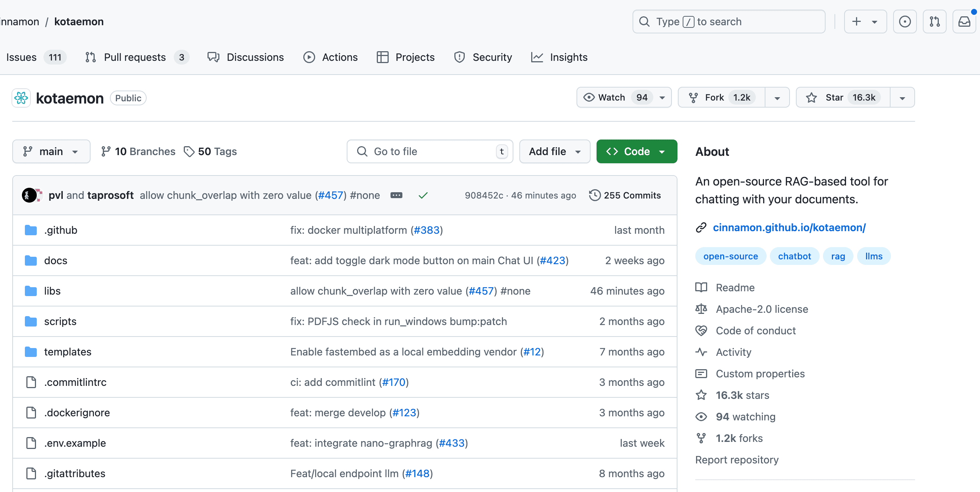This screenshot has width=980, height=492.
Task: Click the pull requests icon in header
Action: [x=934, y=22]
